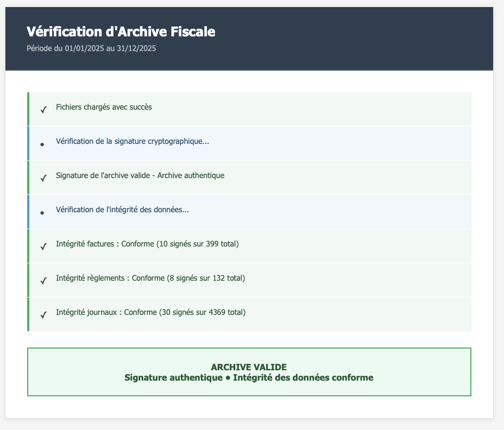Click checkmark beside Intégrité règlements row

(x=43, y=281)
